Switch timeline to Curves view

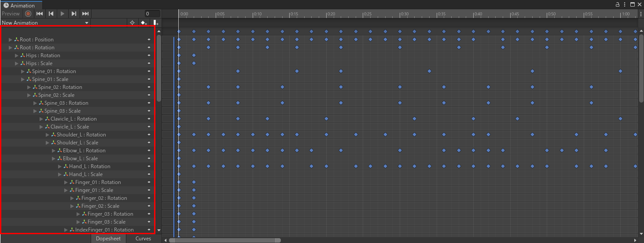click(x=143, y=239)
